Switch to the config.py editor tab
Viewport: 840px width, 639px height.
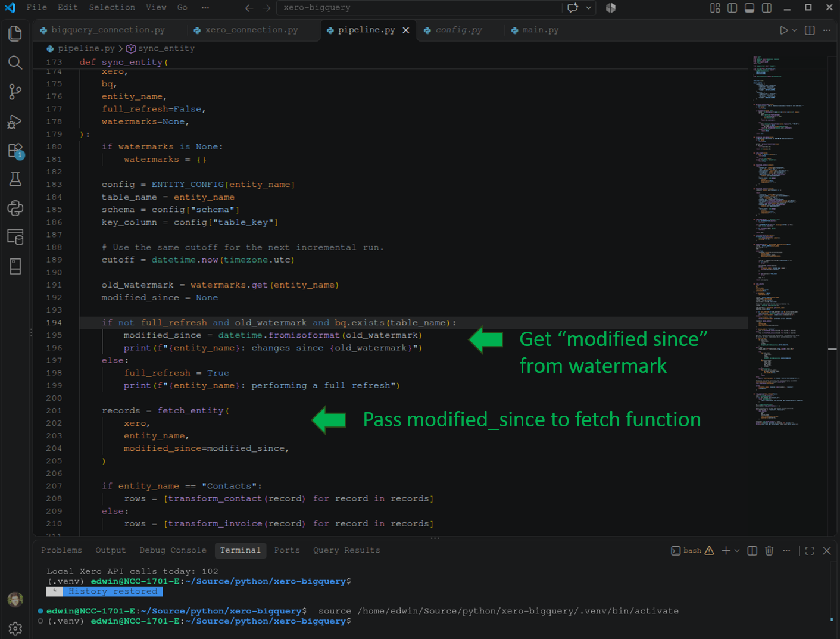click(459, 30)
